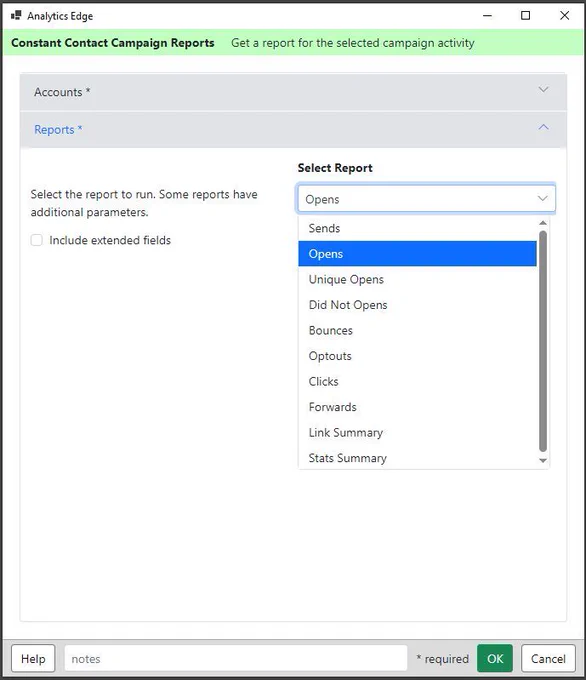586x680 pixels.
Task: Select Clicks in the report list
Action: pos(417,382)
